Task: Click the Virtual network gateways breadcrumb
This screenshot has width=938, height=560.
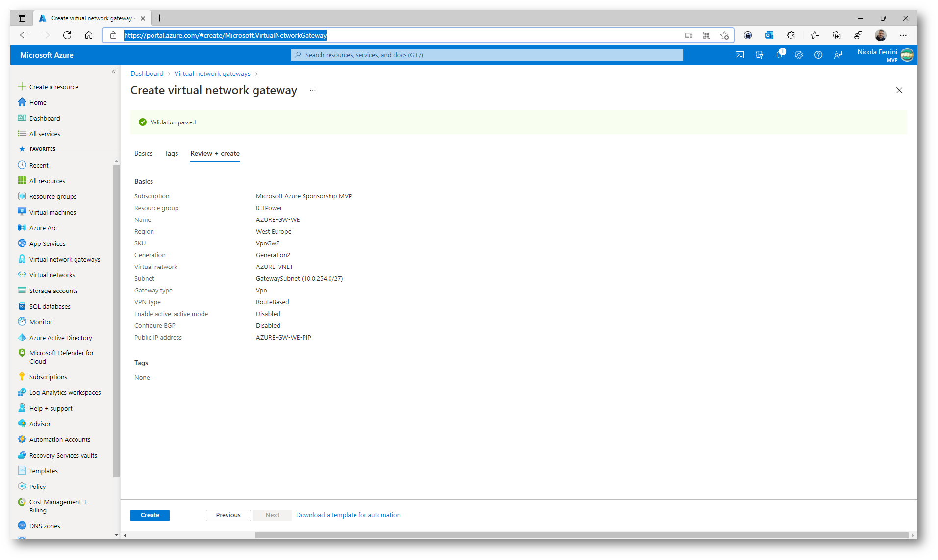Action: [212, 73]
